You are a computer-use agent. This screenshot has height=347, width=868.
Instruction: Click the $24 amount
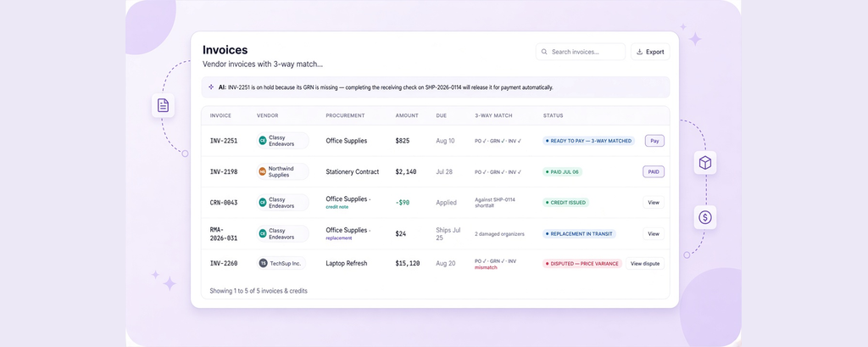click(x=401, y=233)
